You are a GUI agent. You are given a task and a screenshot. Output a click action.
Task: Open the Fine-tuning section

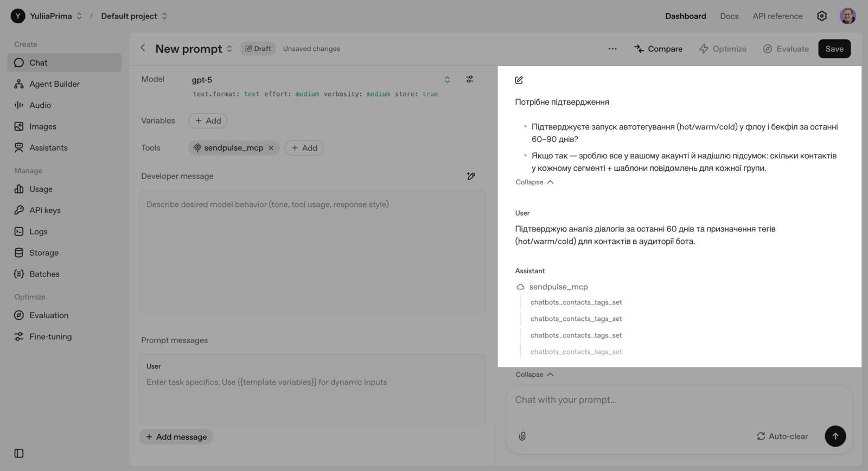pos(50,337)
